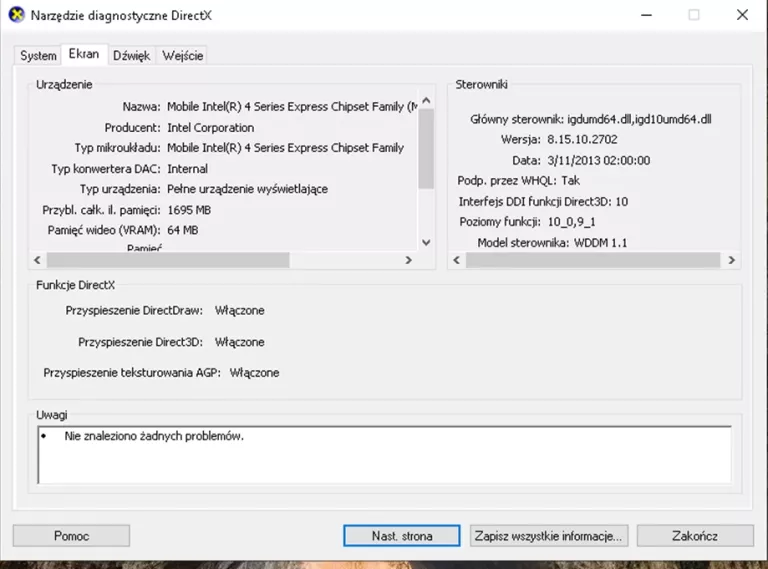The image size is (768, 569).
Task: Click Urządzenie vertical scrollbar thumb
Action: (426, 148)
